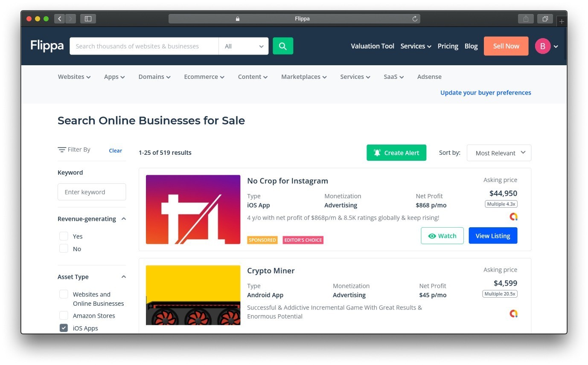Collapse the Revenue-generating filter section
This screenshot has height=365, width=588.
(124, 219)
